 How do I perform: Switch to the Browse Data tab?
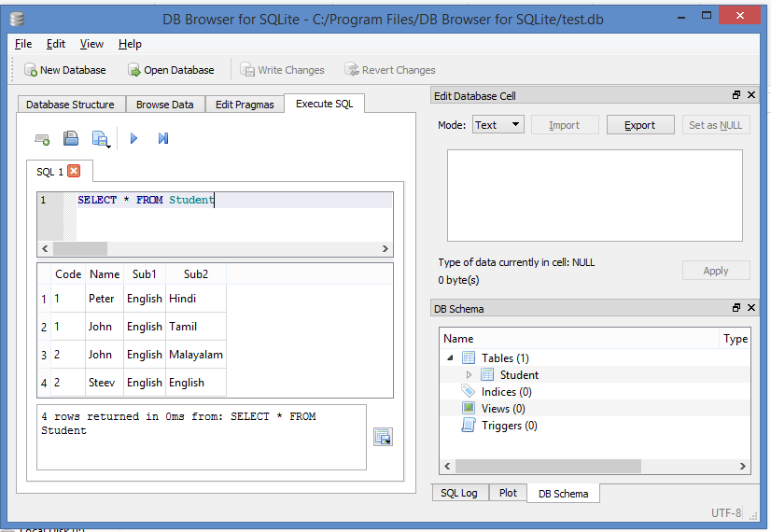164,105
